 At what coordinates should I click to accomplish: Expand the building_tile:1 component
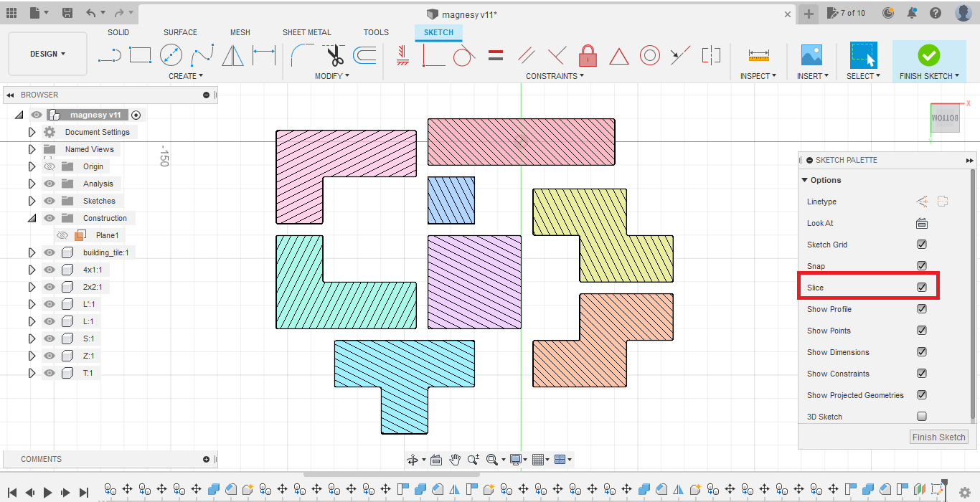click(x=32, y=252)
